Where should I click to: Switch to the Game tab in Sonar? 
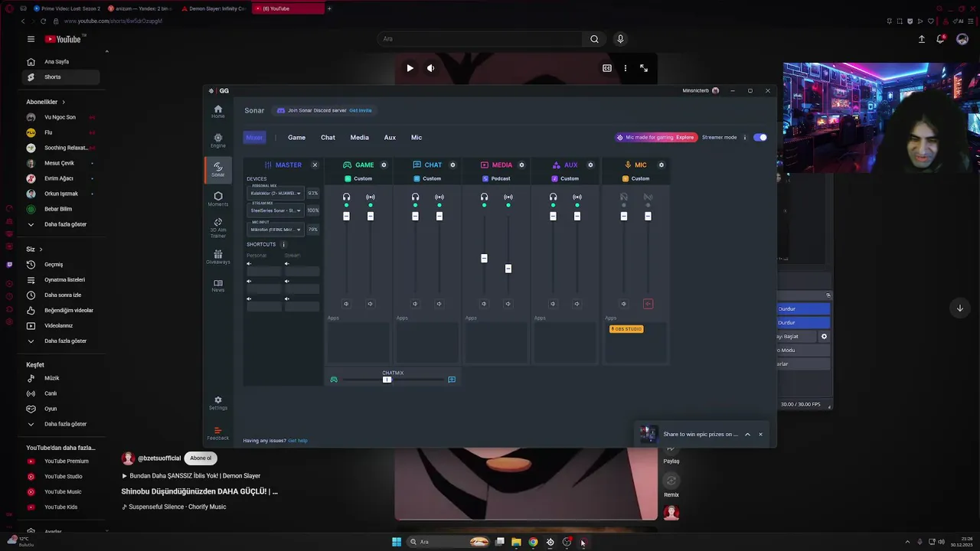pyautogui.click(x=296, y=138)
